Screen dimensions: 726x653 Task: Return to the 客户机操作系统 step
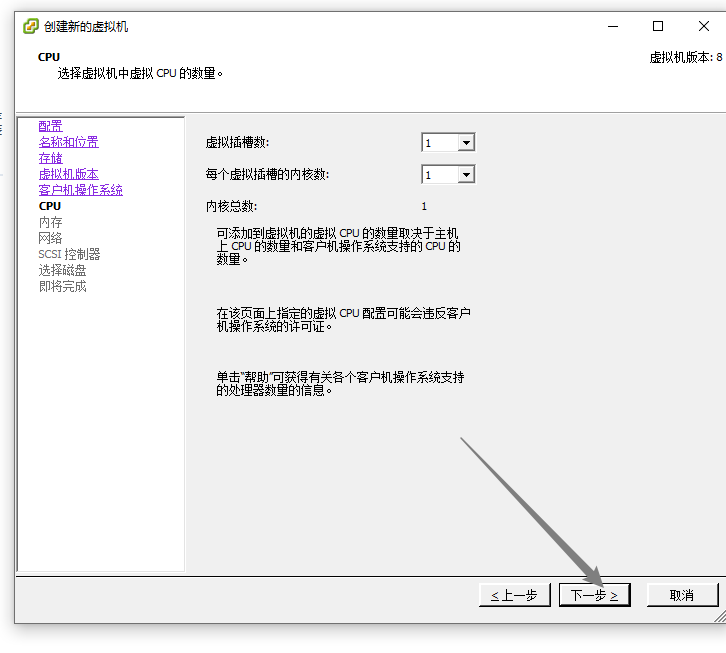(x=81, y=190)
